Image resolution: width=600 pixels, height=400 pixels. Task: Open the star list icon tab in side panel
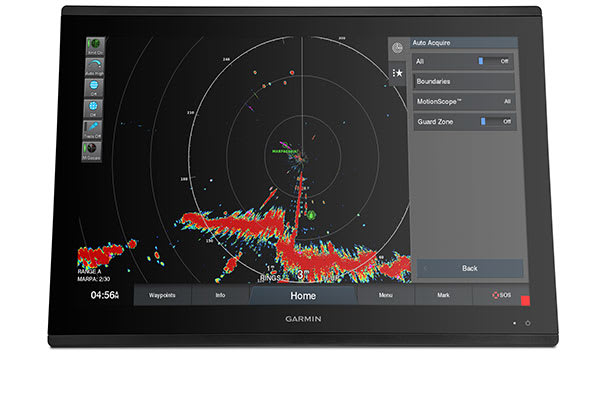[x=397, y=73]
